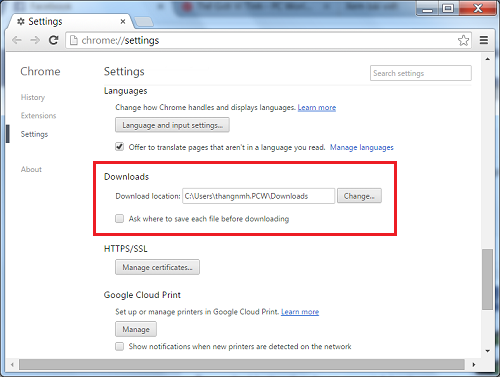Click the Download location path field
500x377 pixels.
click(x=258, y=196)
